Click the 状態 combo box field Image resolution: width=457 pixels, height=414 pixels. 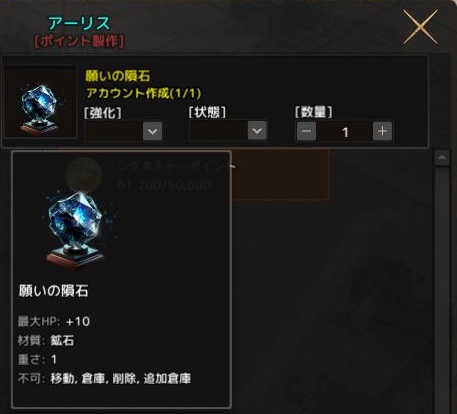(228, 130)
